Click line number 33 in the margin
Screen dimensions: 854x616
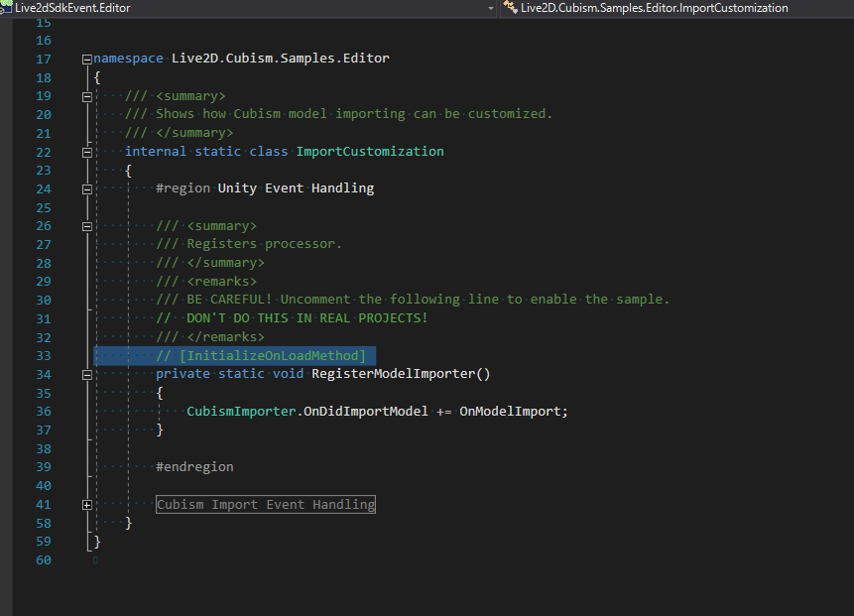pos(44,356)
